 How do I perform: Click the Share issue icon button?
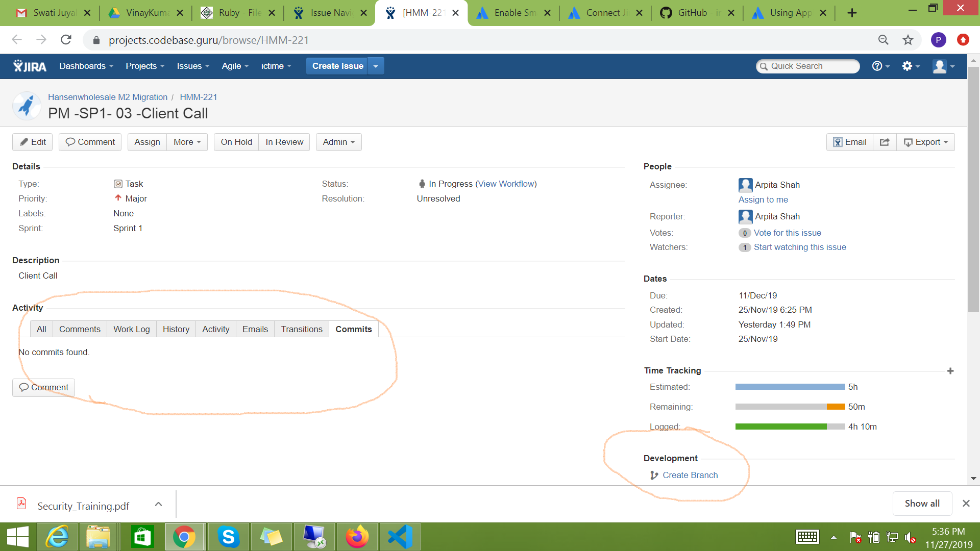coord(885,142)
